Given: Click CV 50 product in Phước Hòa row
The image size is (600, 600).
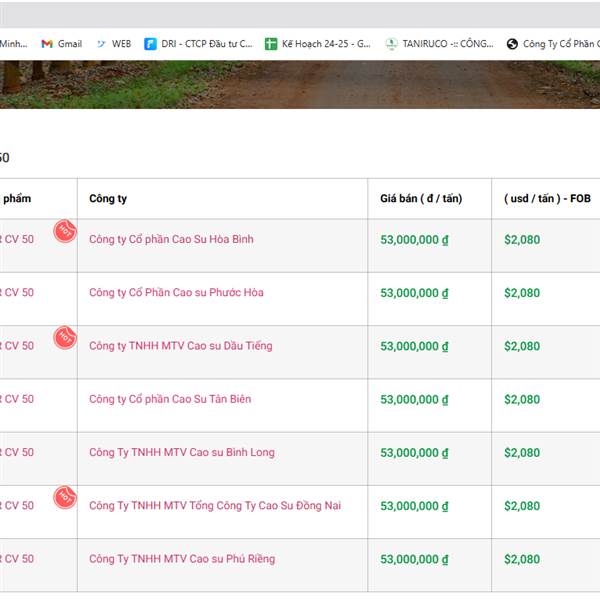Looking at the screenshot, I should coord(17,292).
